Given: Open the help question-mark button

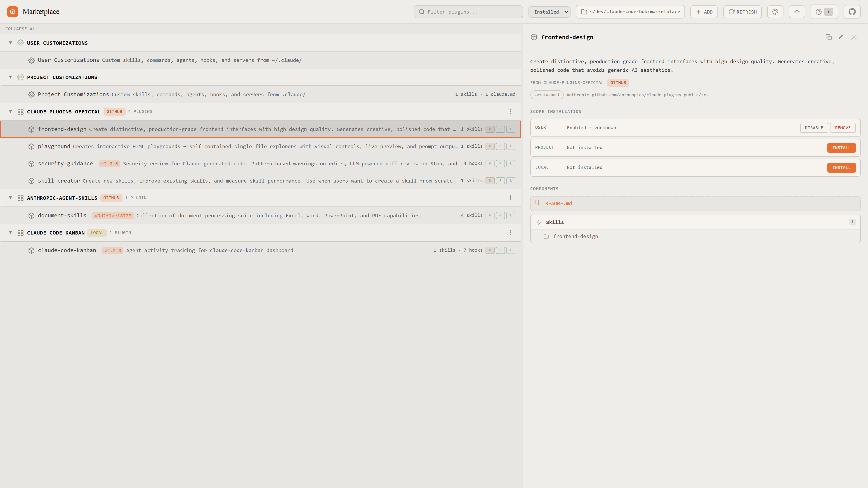Looking at the screenshot, I should 824,12.
